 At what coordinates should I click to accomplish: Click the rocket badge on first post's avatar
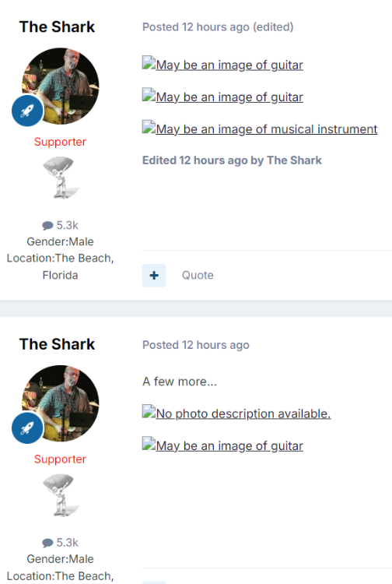point(27,111)
